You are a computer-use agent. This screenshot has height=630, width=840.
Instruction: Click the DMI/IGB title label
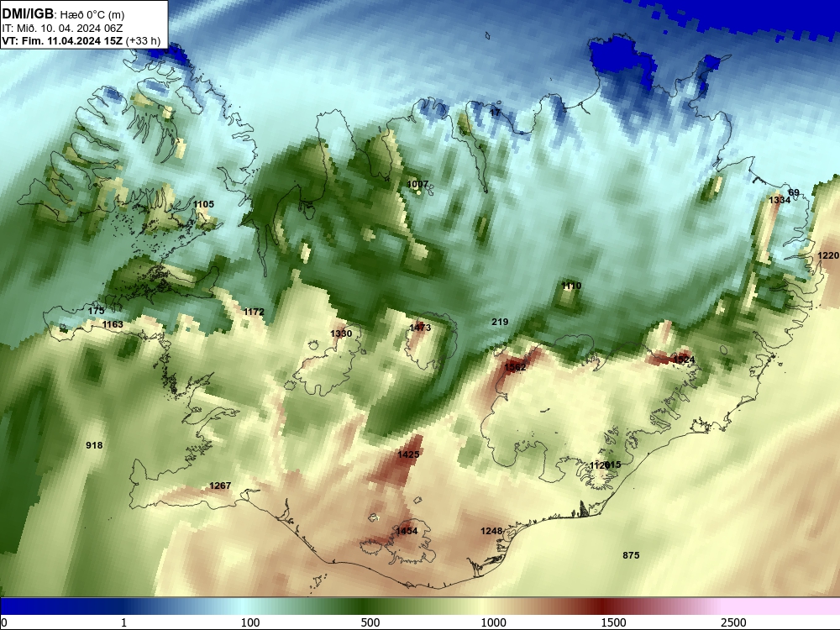click(29, 14)
